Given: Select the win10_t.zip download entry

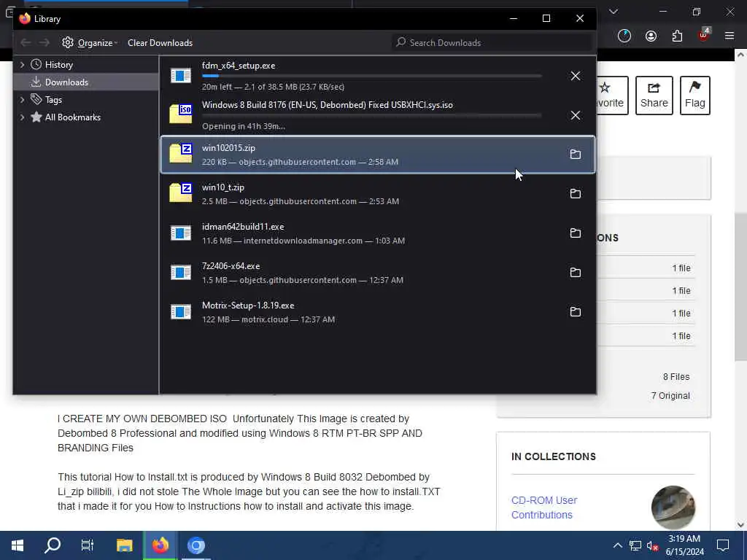Looking at the screenshot, I should 378,194.
